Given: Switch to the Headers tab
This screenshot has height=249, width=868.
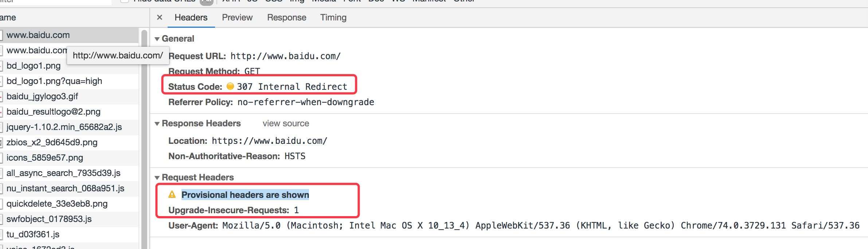Looking at the screenshot, I should point(191,18).
